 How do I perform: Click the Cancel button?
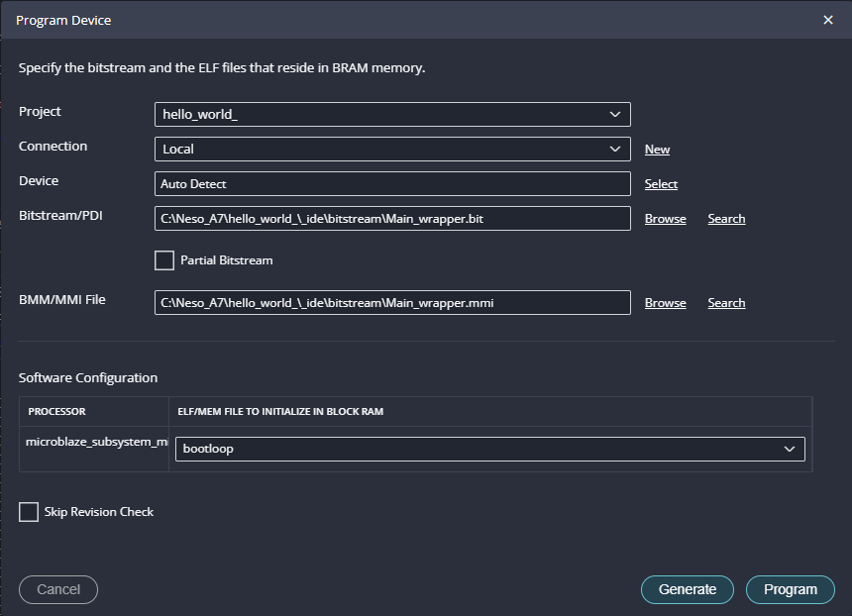[x=58, y=589]
